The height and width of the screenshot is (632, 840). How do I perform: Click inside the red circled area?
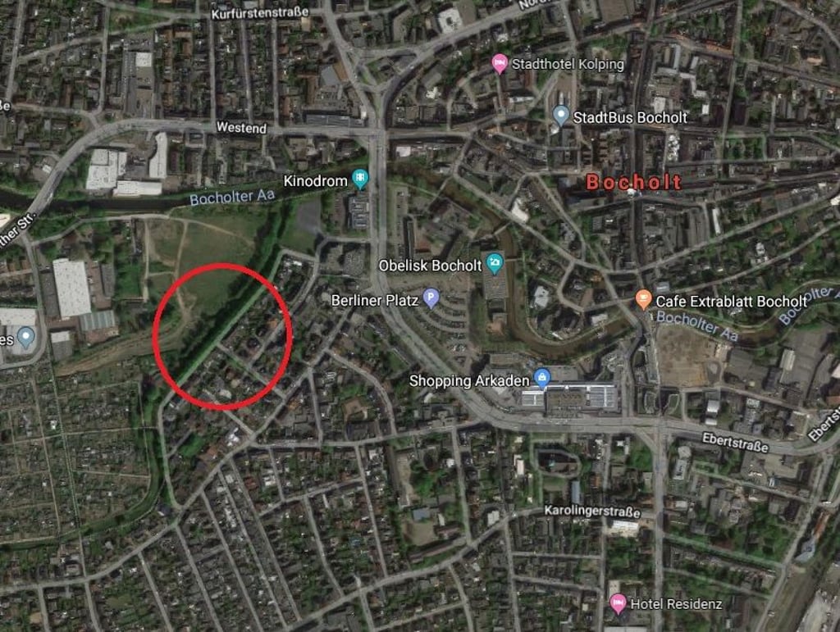222,336
